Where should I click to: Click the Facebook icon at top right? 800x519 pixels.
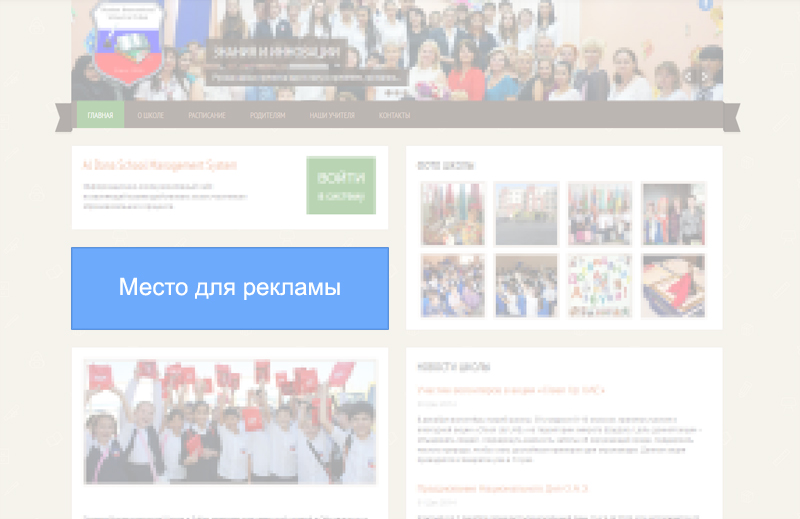click(x=705, y=5)
